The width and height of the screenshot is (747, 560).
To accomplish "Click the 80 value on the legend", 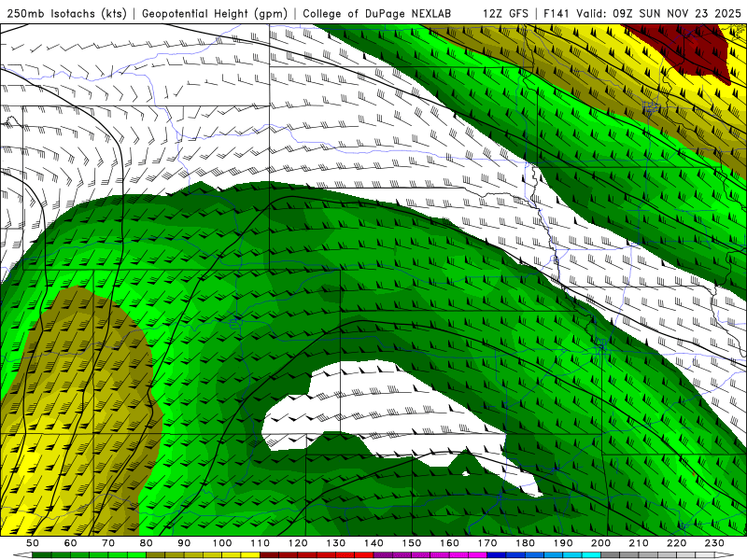I will 147,543.
